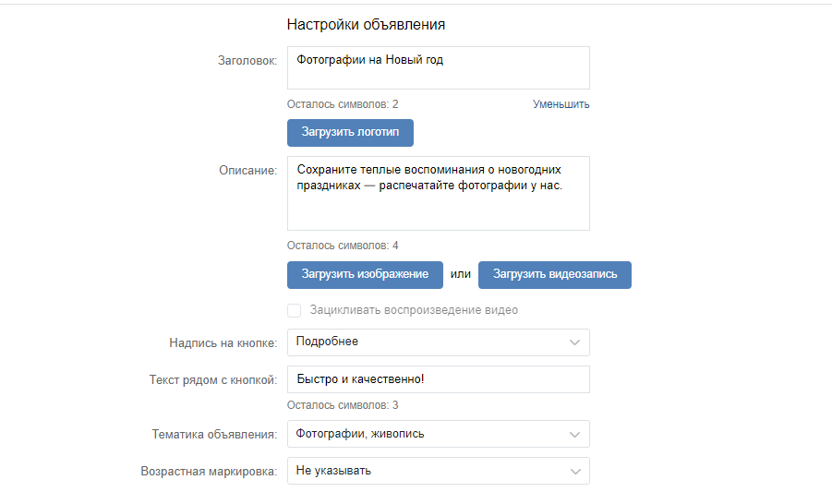Click chevron arrow in 'Подробнее' dropdown

[x=574, y=342]
